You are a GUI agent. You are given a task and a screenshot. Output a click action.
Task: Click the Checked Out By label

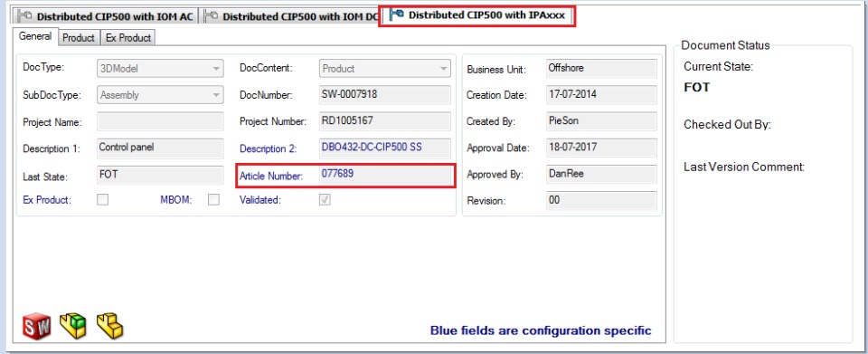(727, 125)
